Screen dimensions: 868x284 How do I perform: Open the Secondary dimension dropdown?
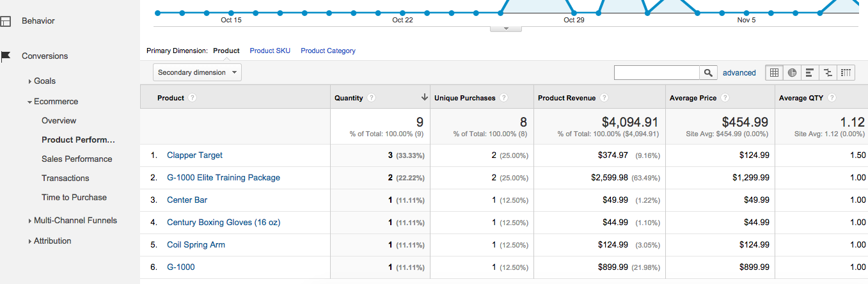(x=197, y=72)
